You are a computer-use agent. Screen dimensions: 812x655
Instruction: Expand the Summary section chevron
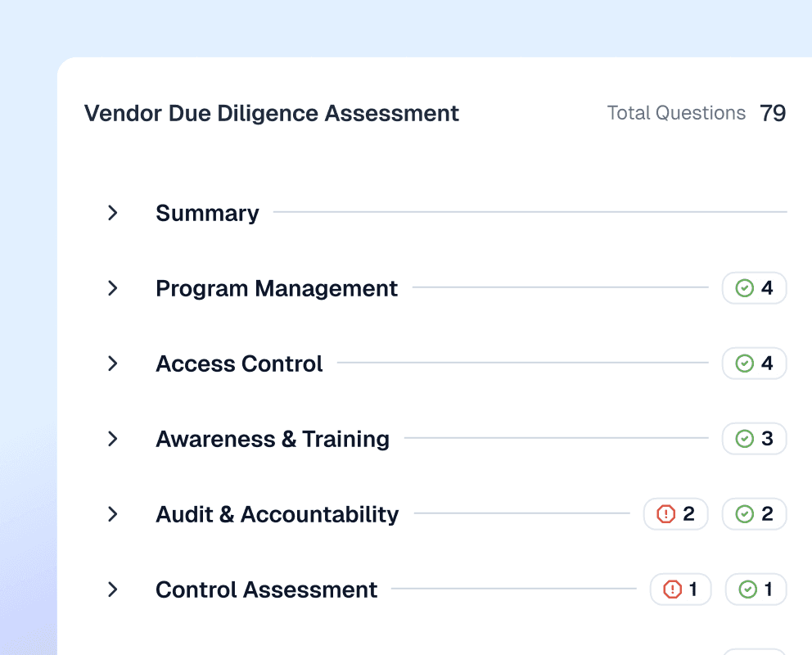click(113, 213)
